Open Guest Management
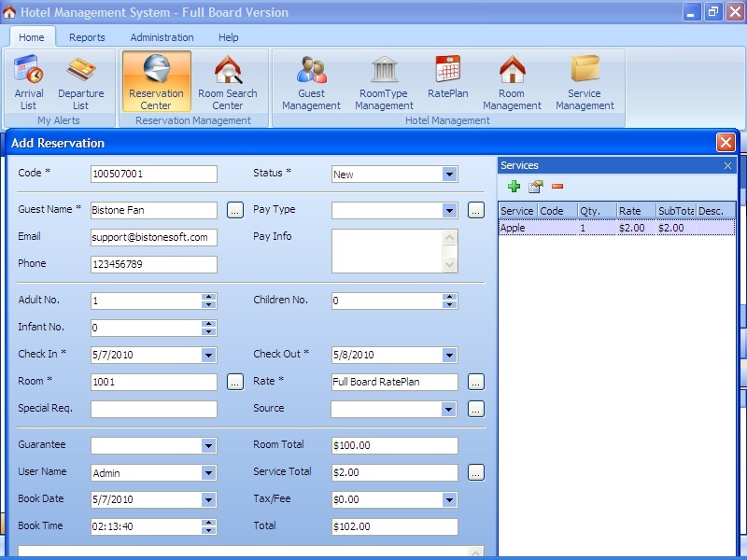747x560 pixels. coord(311,82)
